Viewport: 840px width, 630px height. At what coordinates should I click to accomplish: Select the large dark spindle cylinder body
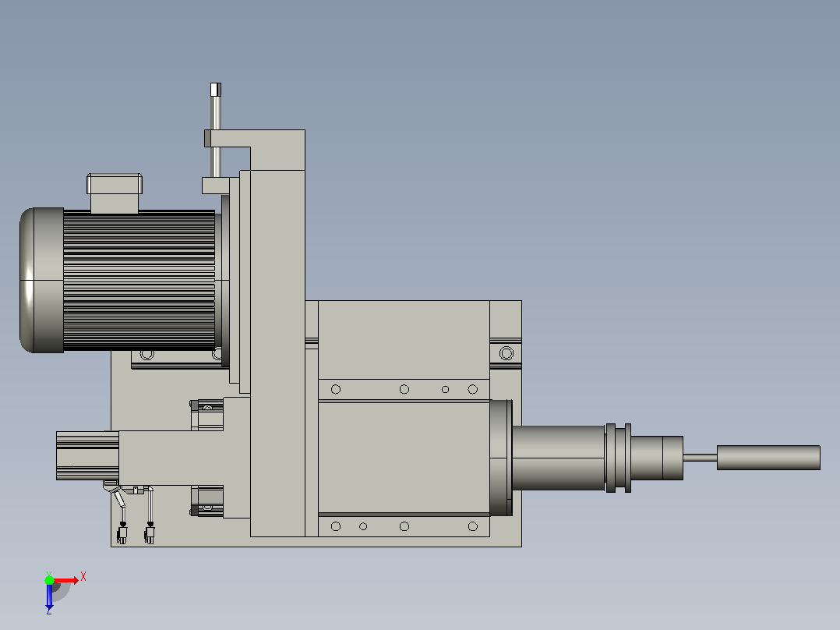click(x=558, y=458)
